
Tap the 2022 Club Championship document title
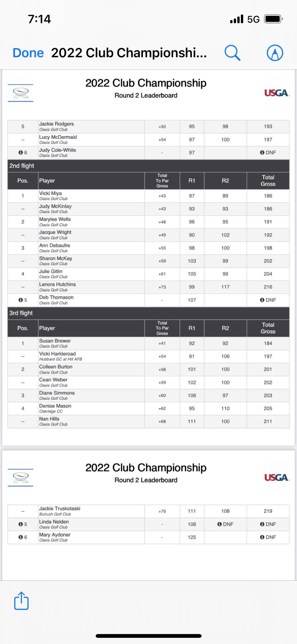[x=129, y=53]
